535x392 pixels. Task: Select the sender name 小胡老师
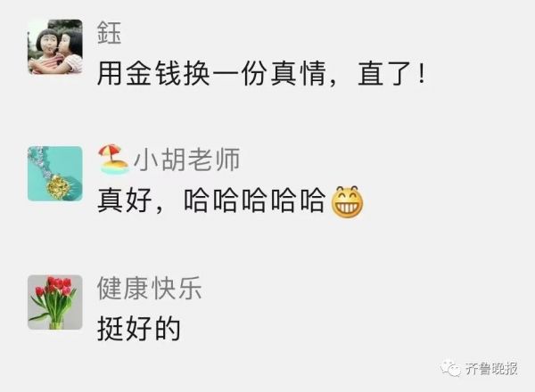pyautogui.click(x=186, y=159)
